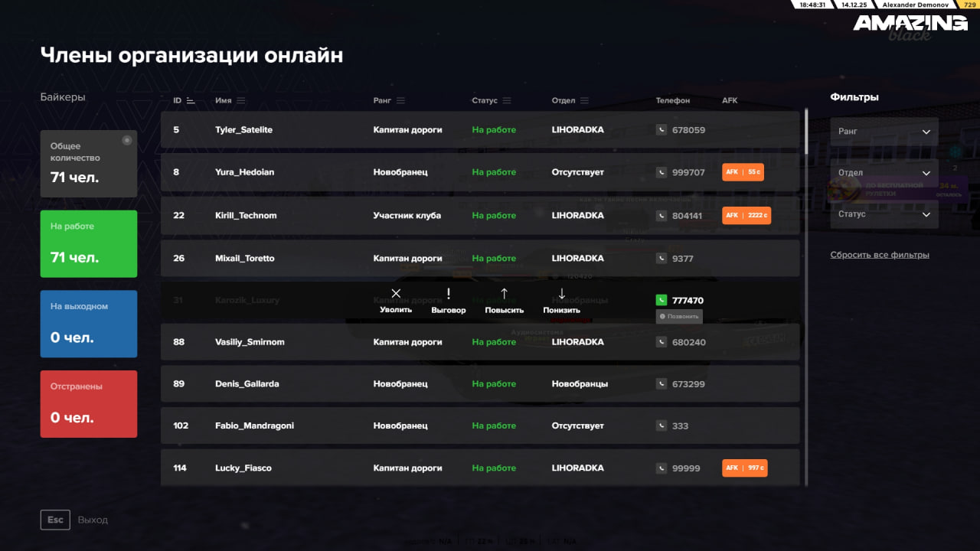Click sort icon next to Статус header

click(507, 100)
